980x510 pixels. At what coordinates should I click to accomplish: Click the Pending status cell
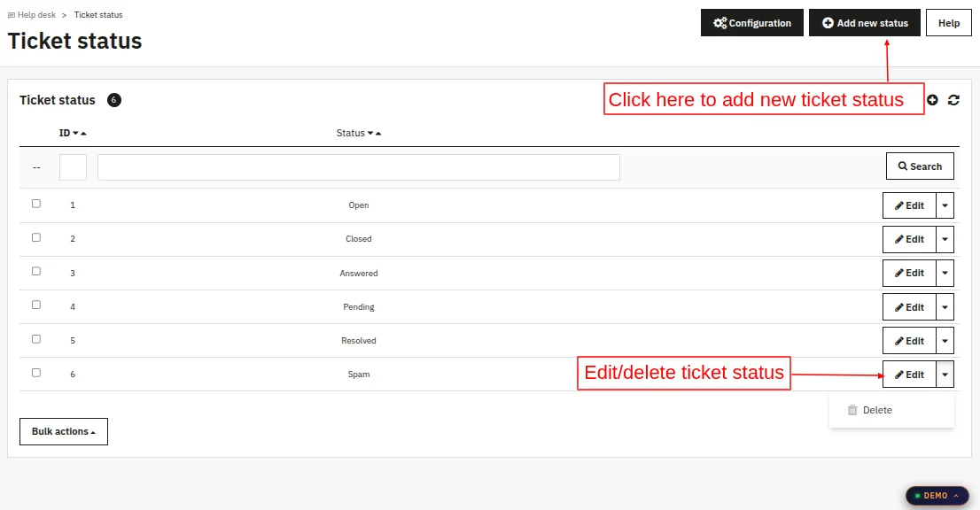pyautogui.click(x=359, y=307)
